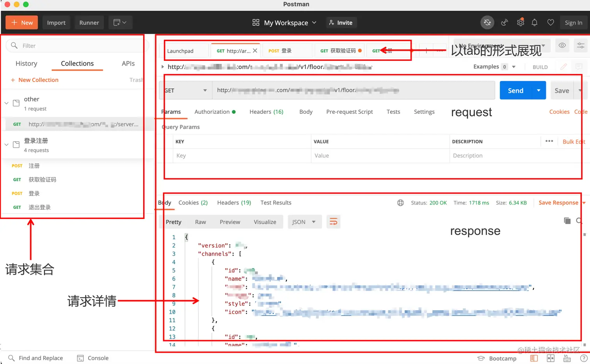Open the Test Results tab
Viewport: 590px width, 364px height.
point(276,203)
